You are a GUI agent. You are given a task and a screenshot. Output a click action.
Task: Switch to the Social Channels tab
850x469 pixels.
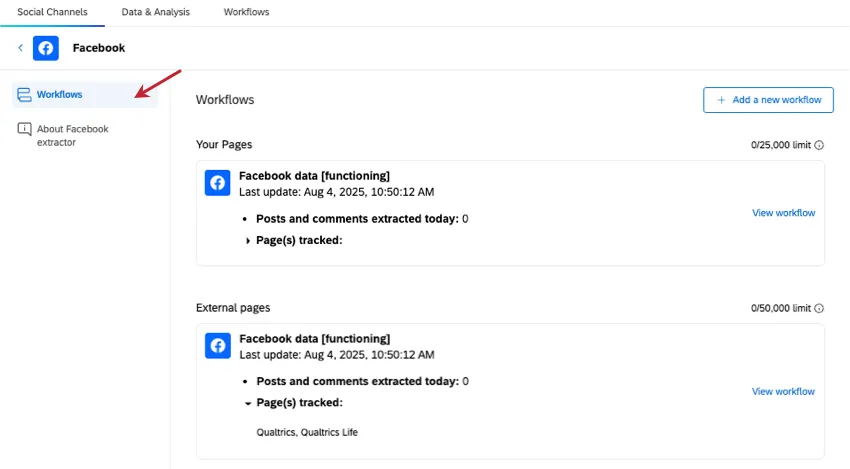(52, 12)
